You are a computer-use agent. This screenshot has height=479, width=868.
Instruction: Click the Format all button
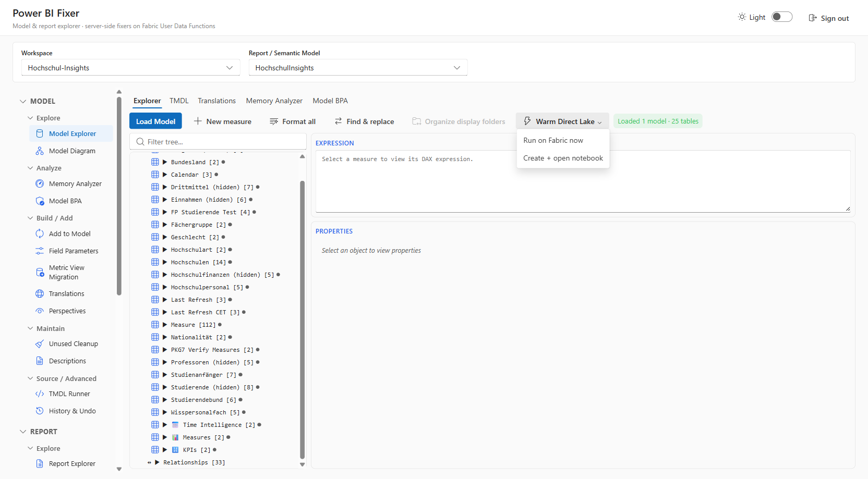point(293,121)
